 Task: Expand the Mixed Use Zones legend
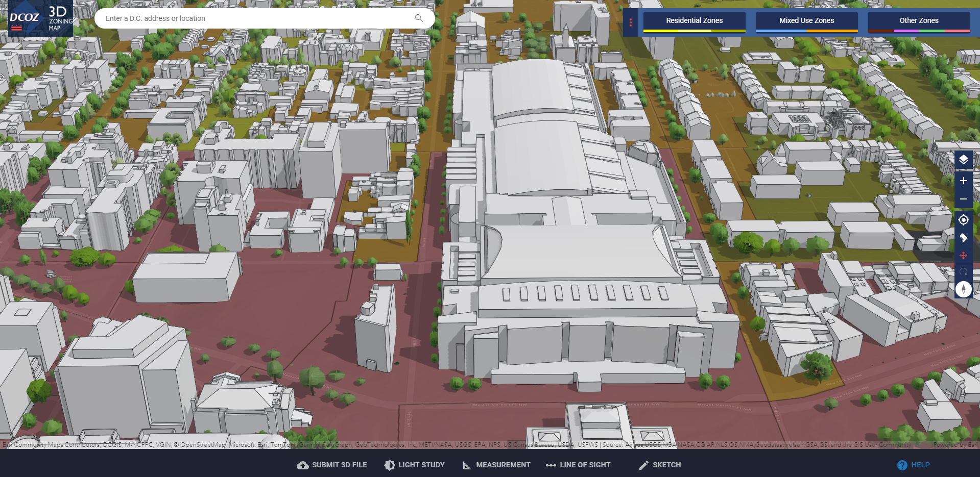[806, 21]
